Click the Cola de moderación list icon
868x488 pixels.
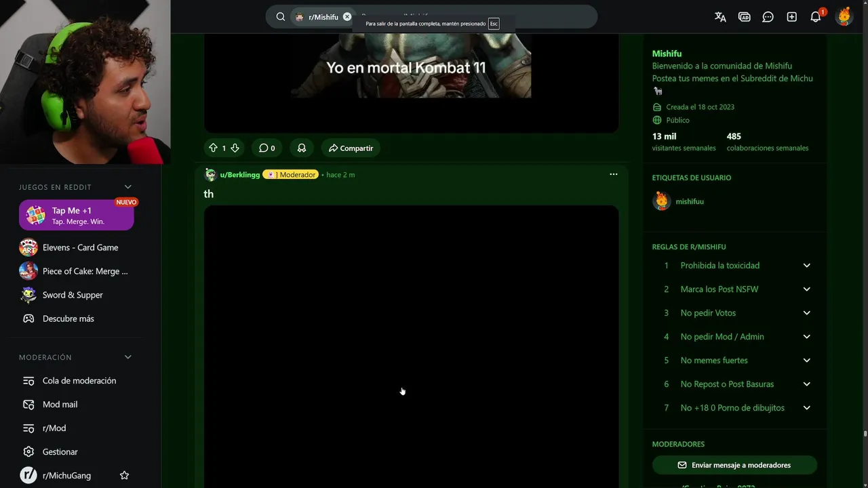pos(28,380)
